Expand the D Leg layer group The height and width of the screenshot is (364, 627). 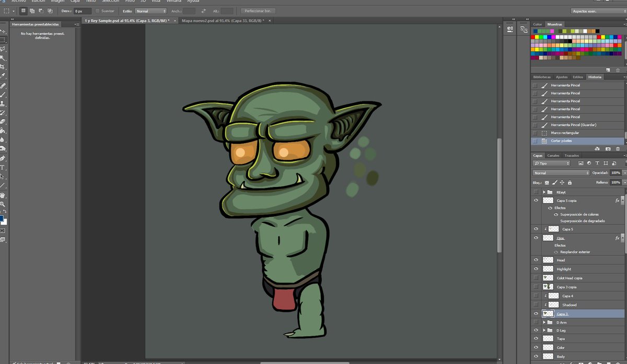coord(544,331)
